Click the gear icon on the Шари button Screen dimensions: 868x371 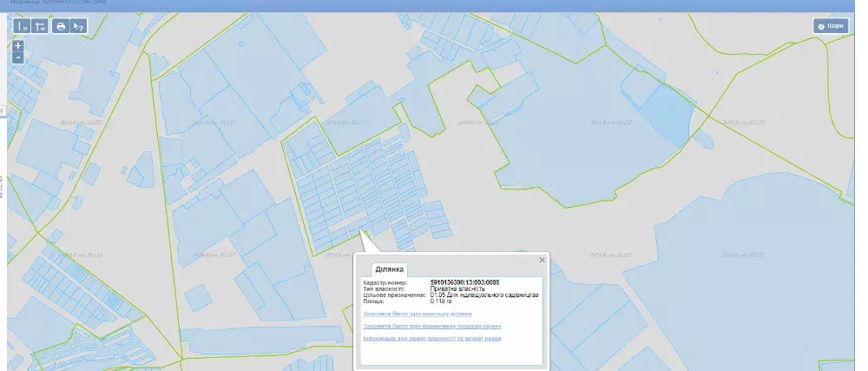coord(820,26)
